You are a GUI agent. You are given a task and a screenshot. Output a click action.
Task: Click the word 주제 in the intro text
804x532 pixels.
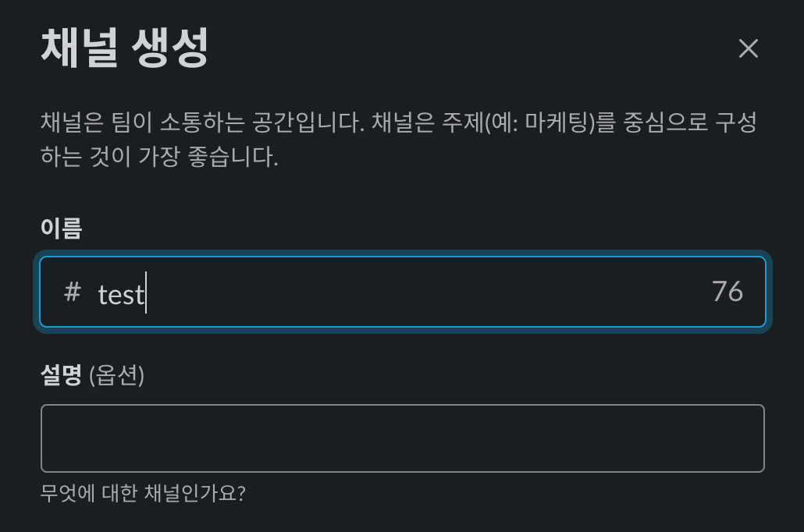tap(462, 122)
